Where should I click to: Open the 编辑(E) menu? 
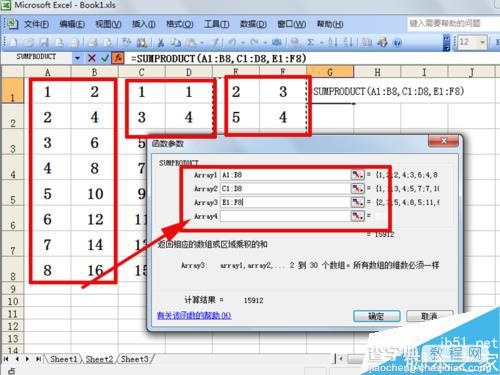click(72, 24)
